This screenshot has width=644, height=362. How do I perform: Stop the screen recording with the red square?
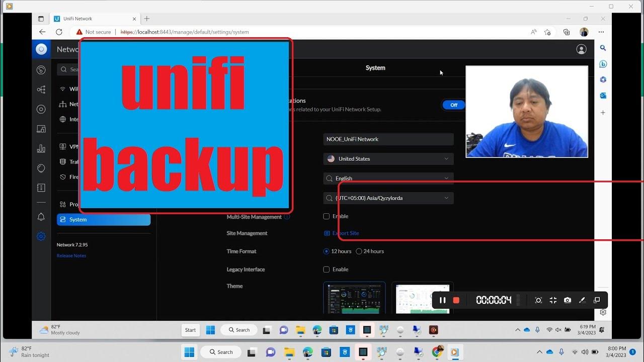click(456, 300)
